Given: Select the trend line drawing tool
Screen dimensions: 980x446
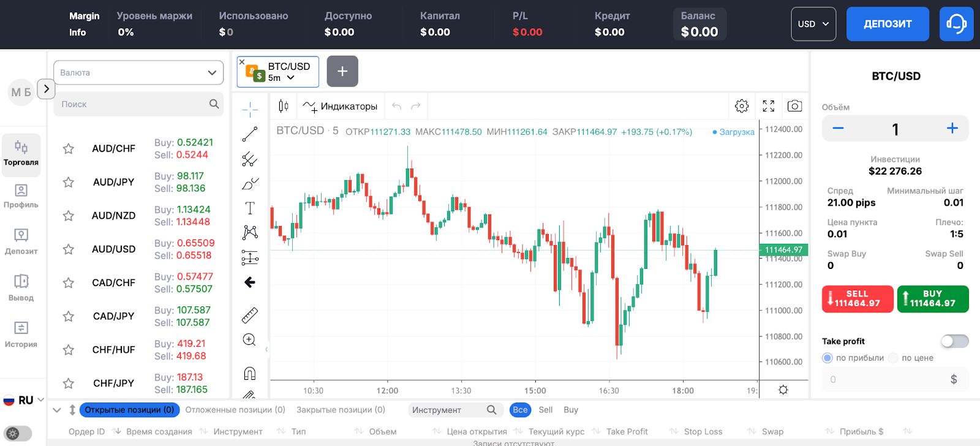Looking at the screenshot, I should tap(250, 134).
